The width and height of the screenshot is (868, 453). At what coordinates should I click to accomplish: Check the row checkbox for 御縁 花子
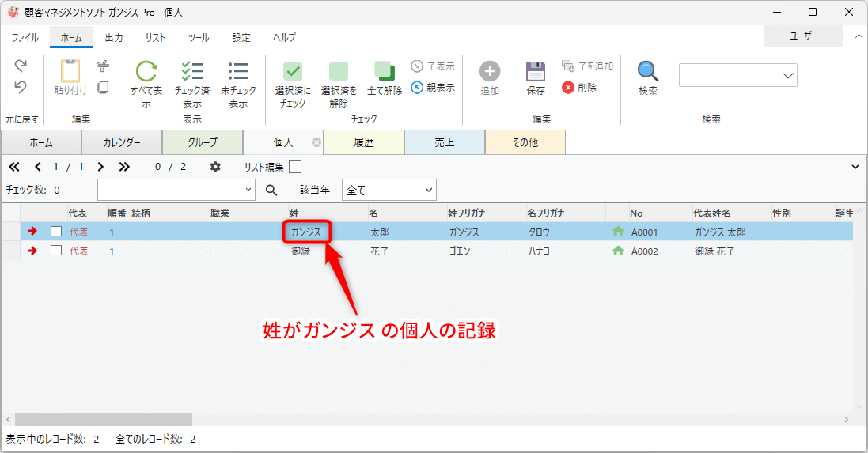tap(56, 251)
